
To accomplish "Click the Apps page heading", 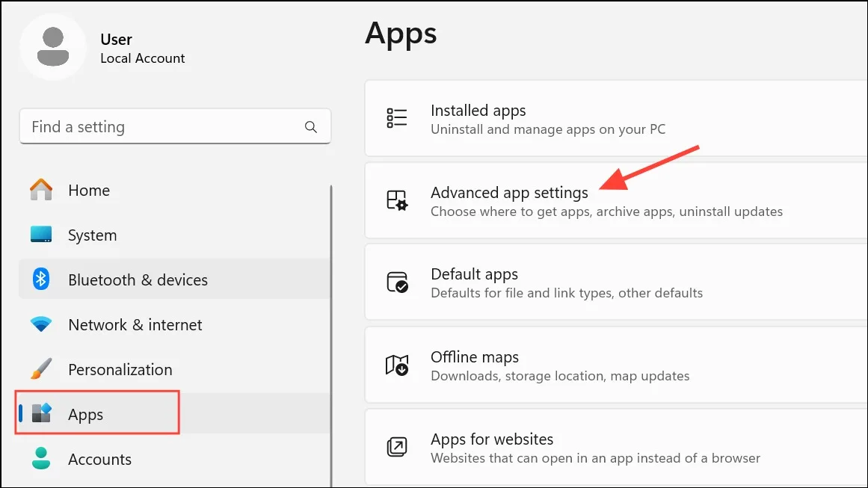I will pyautogui.click(x=401, y=34).
